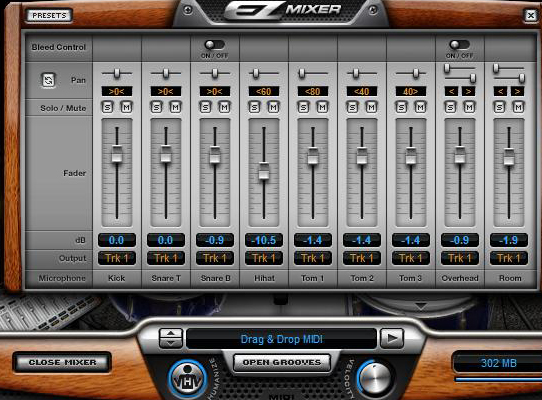Click the drum kit down arrow below the mixer
Viewport: 542px width, 400px height.
pyautogui.click(x=421, y=306)
